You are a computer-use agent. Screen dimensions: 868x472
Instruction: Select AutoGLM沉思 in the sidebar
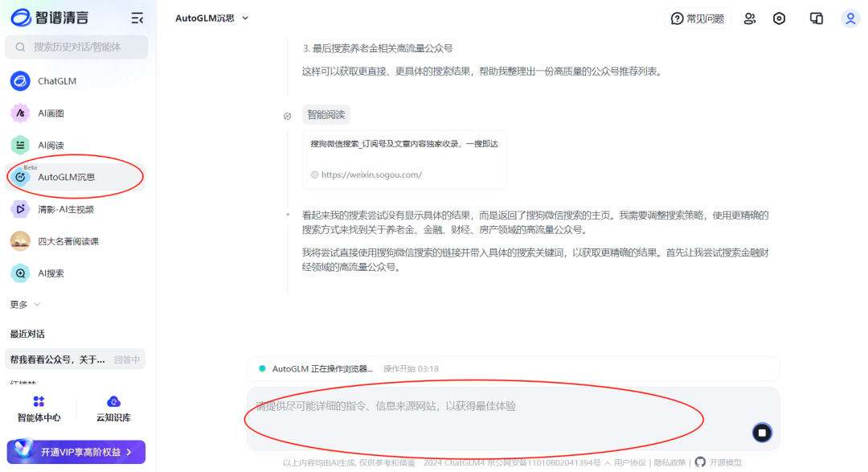[76, 177]
